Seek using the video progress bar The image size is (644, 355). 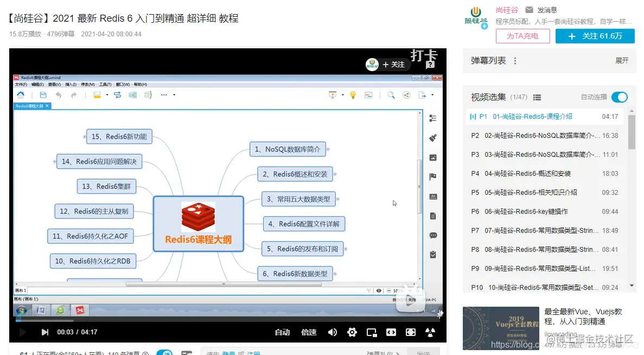228,320
